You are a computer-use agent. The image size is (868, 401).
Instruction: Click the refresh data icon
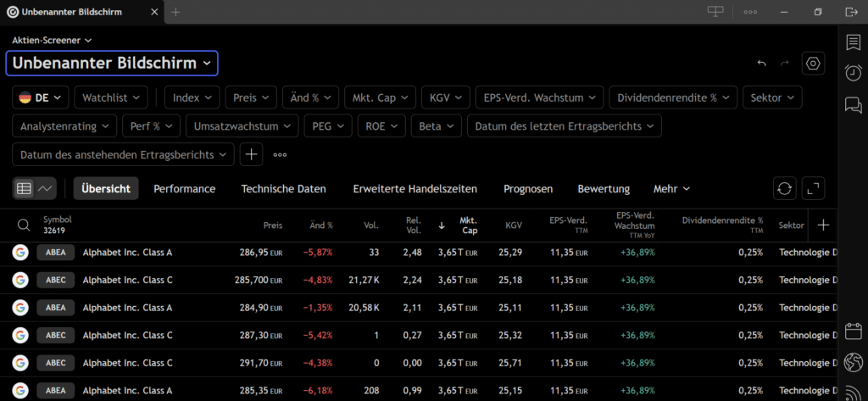[784, 188]
